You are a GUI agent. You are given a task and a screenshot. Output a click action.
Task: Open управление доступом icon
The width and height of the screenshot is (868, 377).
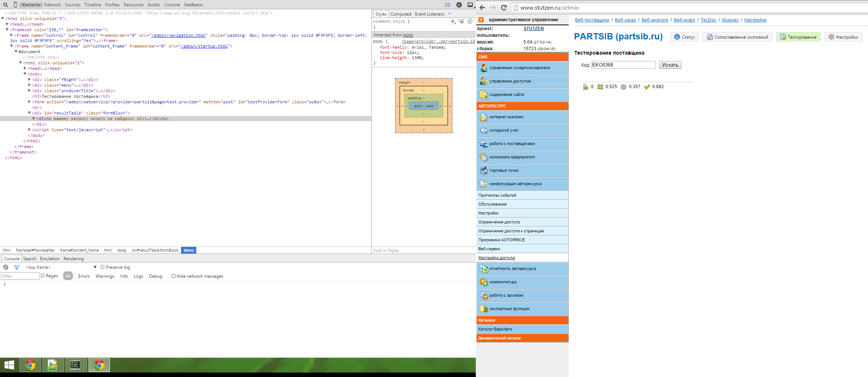pos(484,81)
